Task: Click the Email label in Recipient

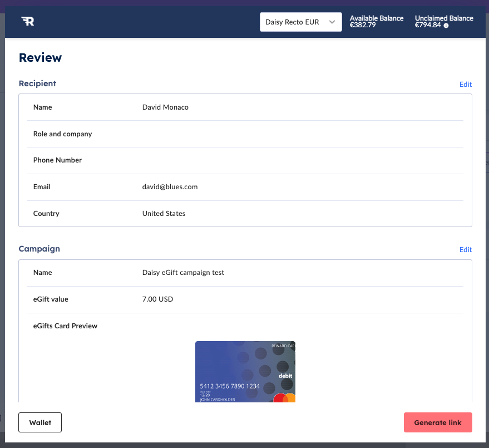Action: coord(42,187)
